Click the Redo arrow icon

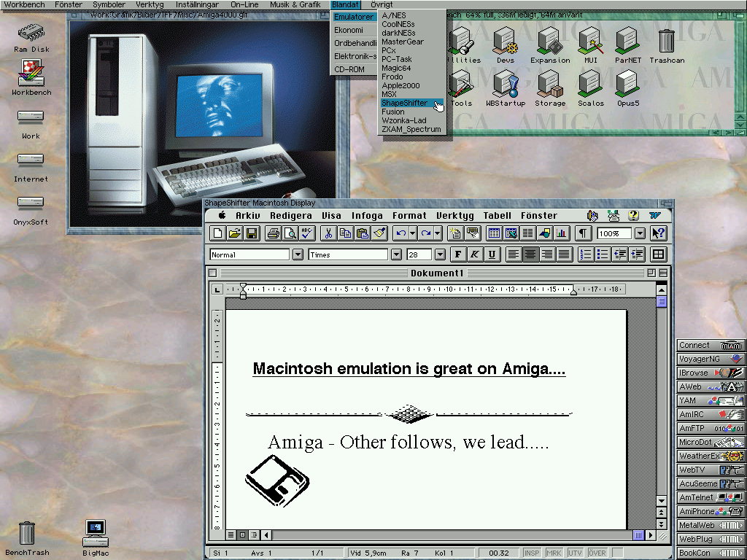click(x=426, y=233)
